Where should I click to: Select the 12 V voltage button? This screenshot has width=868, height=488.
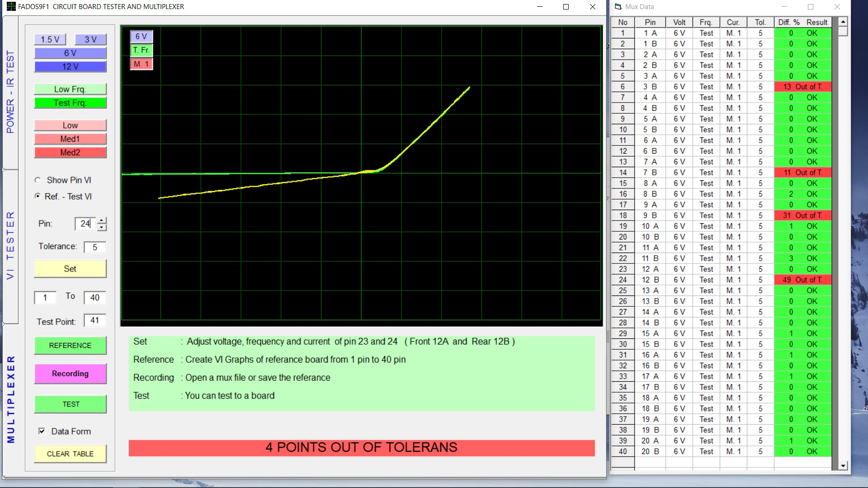[x=70, y=66]
